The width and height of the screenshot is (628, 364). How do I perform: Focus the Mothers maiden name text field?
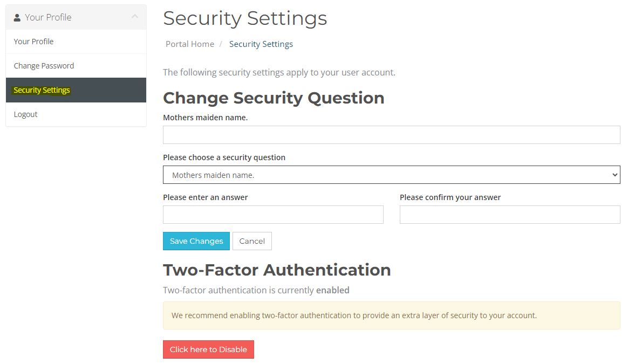pyautogui.click(x=391, y=135)
